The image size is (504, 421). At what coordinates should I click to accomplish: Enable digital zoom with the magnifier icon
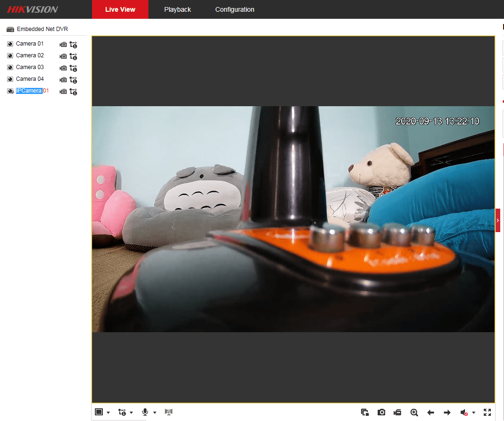414,412
